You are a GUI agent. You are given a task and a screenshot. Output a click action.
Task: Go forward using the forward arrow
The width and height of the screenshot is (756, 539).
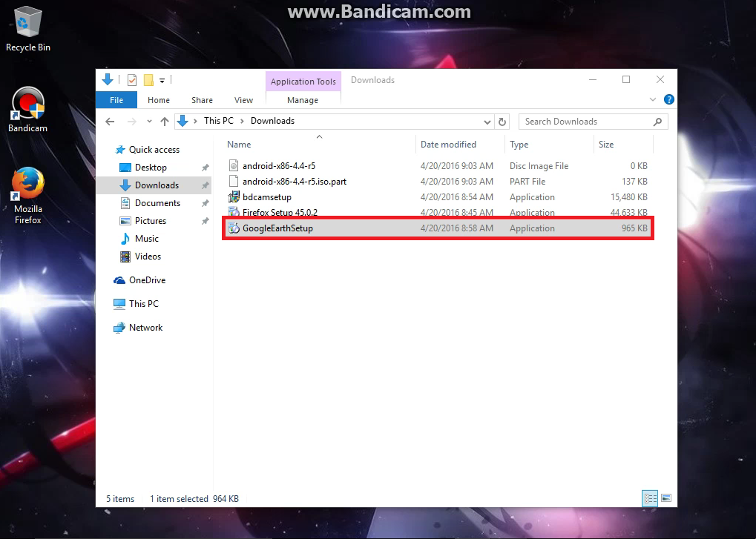131,122
